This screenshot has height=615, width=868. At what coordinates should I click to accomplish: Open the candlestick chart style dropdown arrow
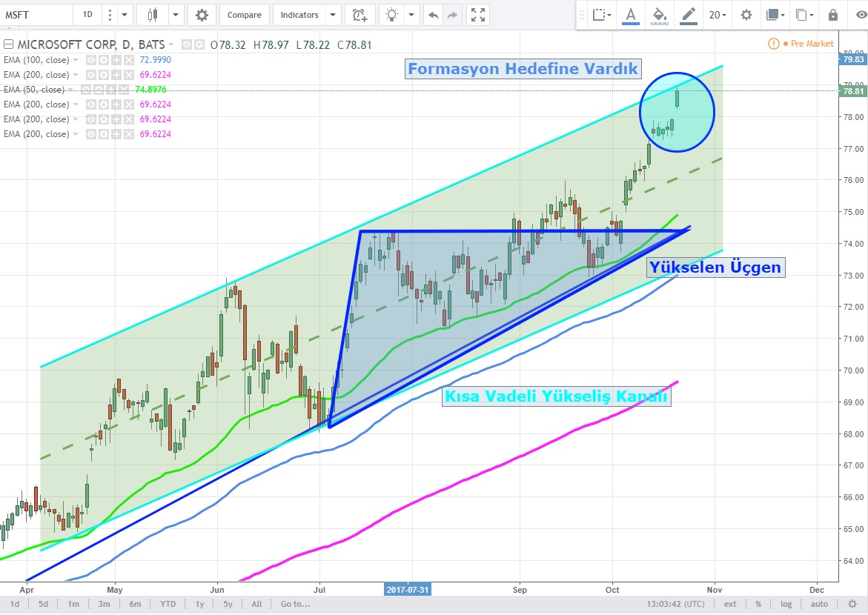point(175,15)
